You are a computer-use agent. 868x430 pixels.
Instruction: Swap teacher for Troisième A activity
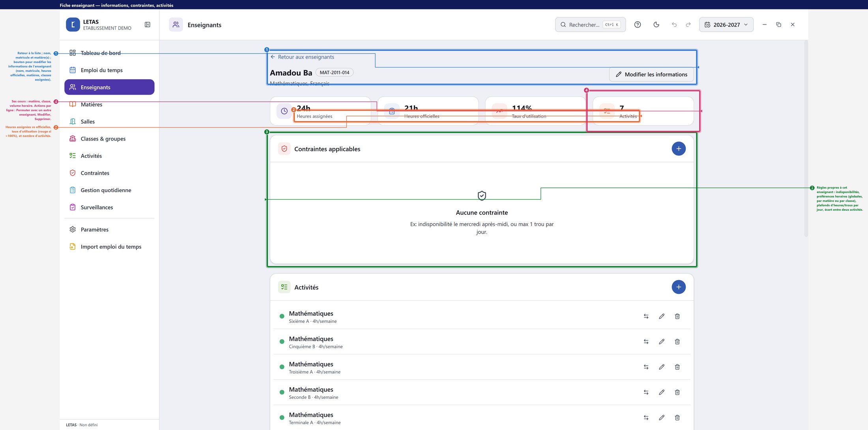click(x=646, y=367)
